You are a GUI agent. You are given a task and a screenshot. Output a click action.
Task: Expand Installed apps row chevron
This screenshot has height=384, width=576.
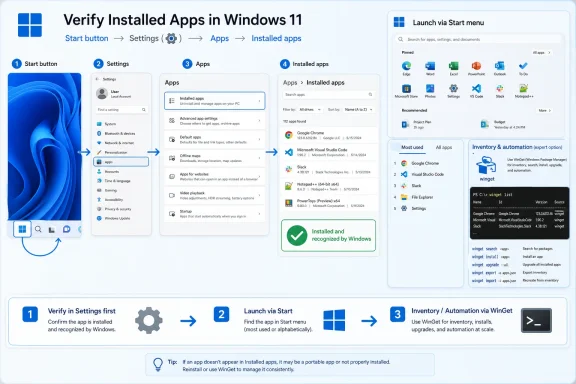click(x=259, y=101)
